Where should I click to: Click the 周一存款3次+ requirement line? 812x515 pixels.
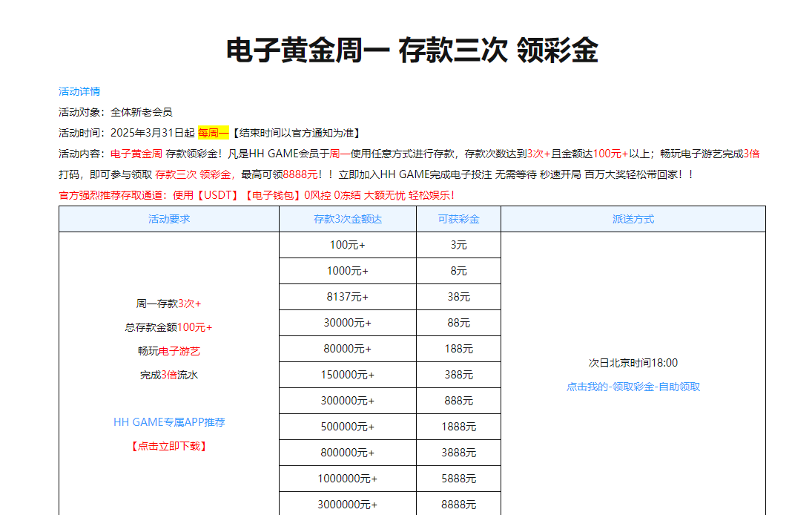coord(169,304)
